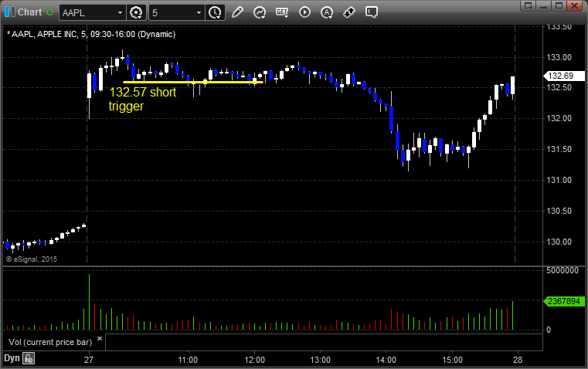
Task: Click the tallest green opening volume bar
Action: 90,302
